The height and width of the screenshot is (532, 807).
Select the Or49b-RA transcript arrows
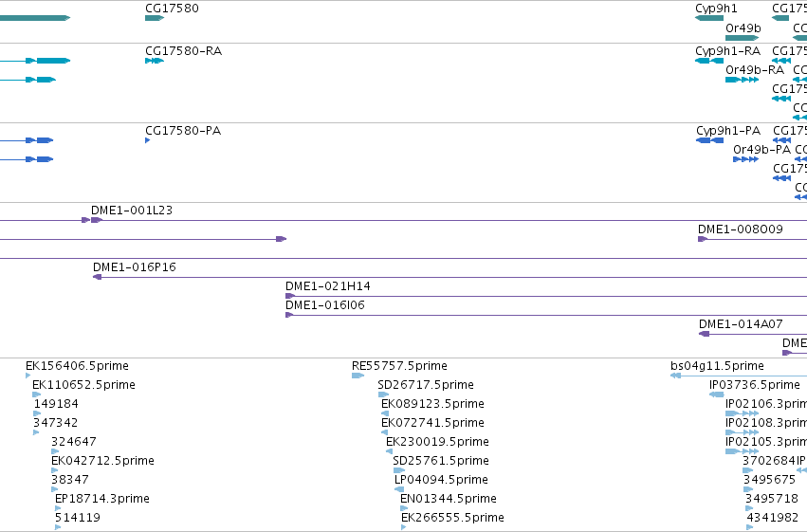743,80
